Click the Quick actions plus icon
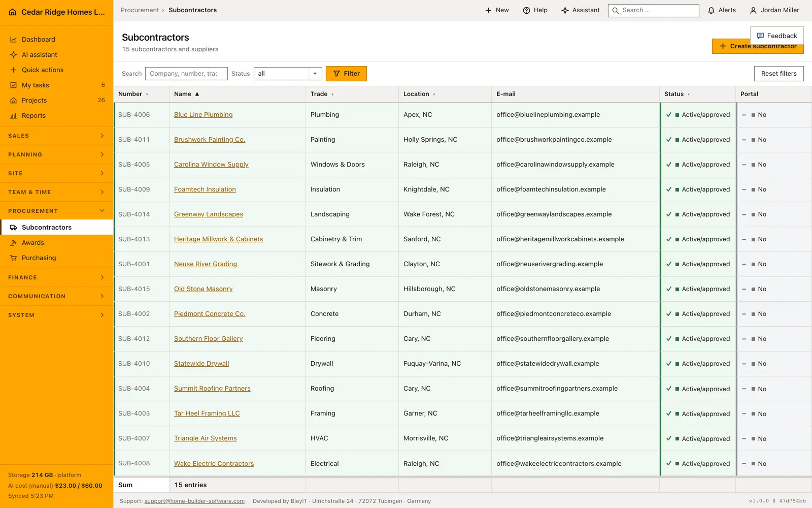Screen dimensions: 812x508 click(x=14, y=70)
